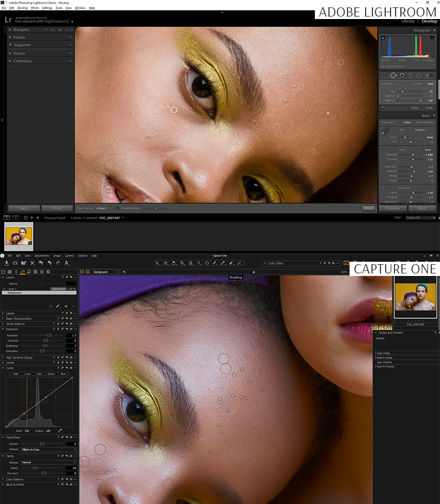Set Treatment to Color in Lightroom
Screen dimensions: 440x504
(408, 123)
